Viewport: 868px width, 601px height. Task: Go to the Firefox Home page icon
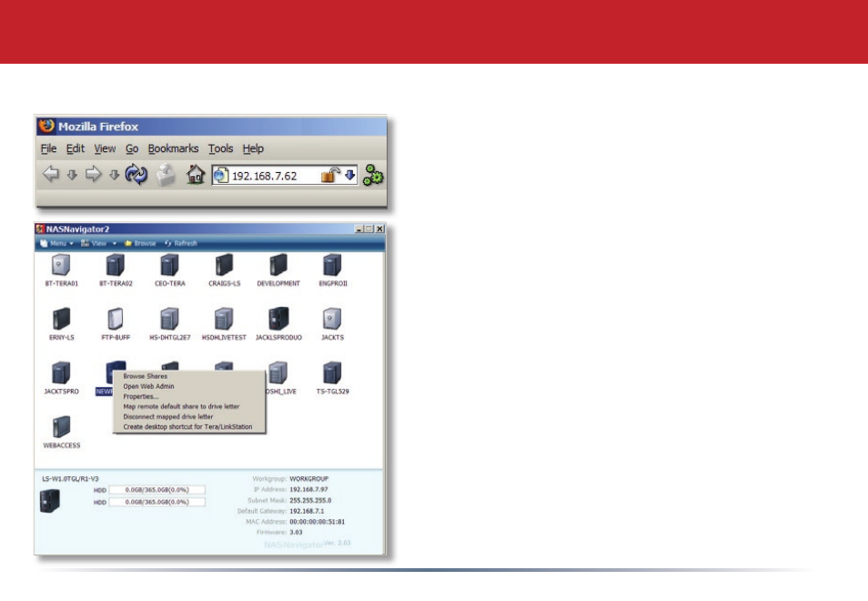click(x=196, y=175)
